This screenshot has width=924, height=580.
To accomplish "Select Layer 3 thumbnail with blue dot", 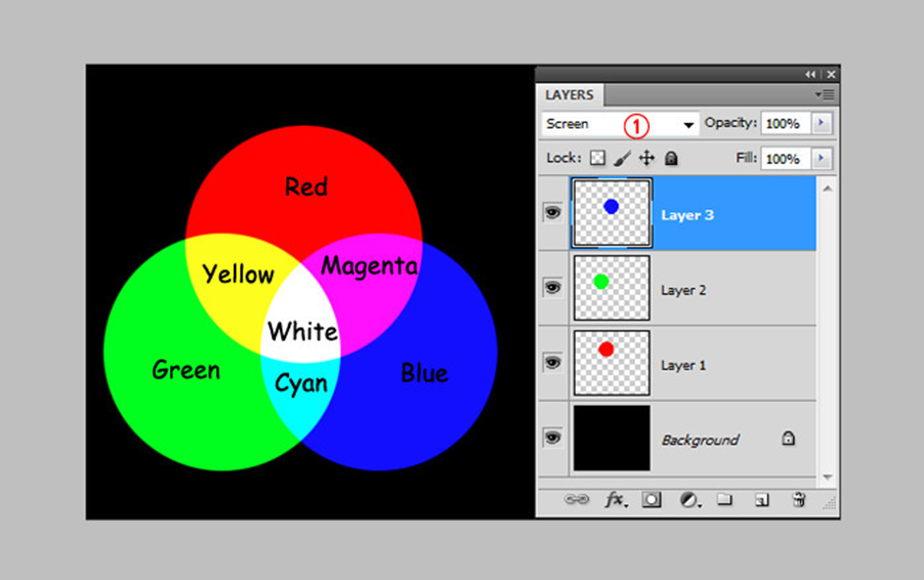I will tap(612, 212).
